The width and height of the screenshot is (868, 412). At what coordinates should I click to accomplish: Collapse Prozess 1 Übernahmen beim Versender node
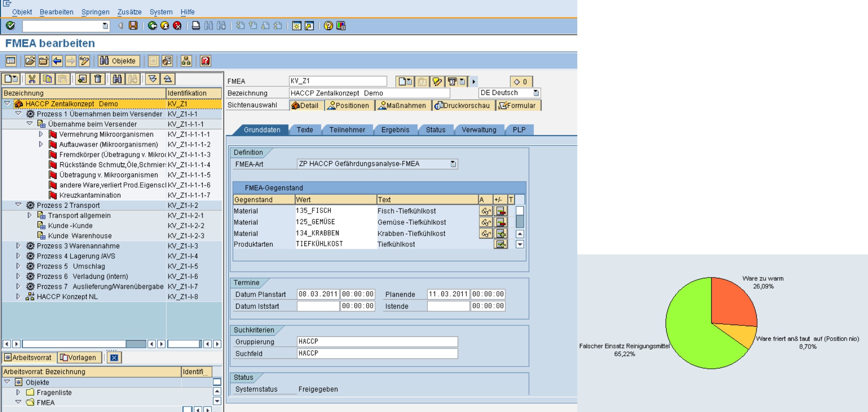click(x=18, y=114)
